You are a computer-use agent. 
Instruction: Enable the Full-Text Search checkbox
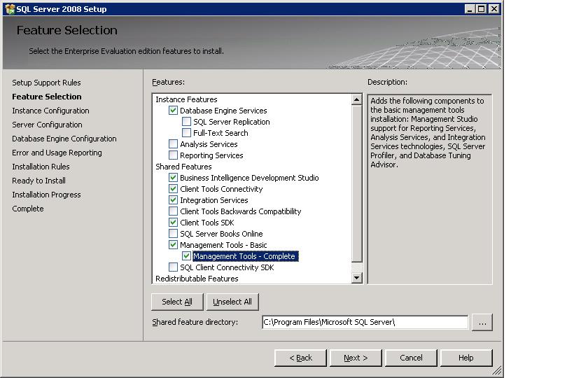pyautogui.click(x=186, y=133)
